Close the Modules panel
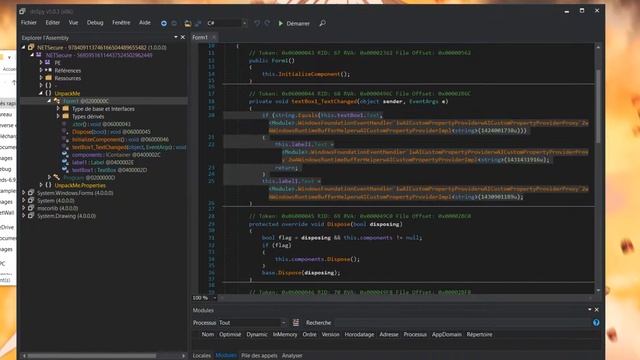640x360 pixels. coord(597,310)
